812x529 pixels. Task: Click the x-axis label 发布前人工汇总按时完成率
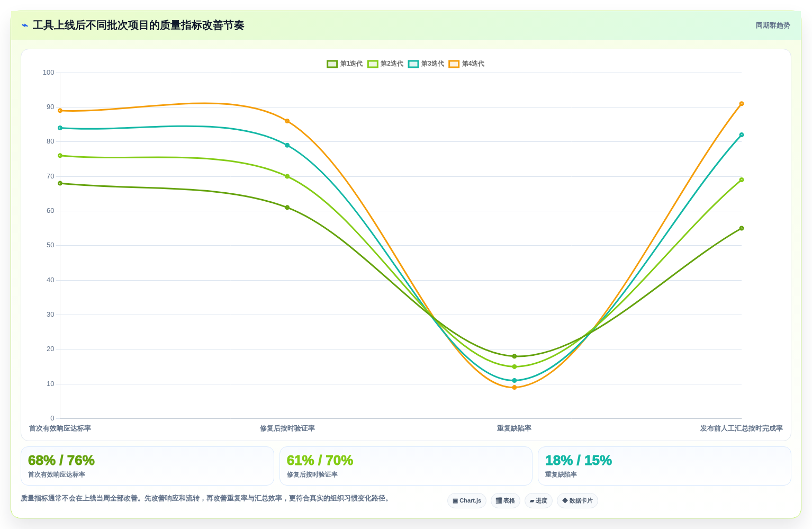(x=741, y=428)
